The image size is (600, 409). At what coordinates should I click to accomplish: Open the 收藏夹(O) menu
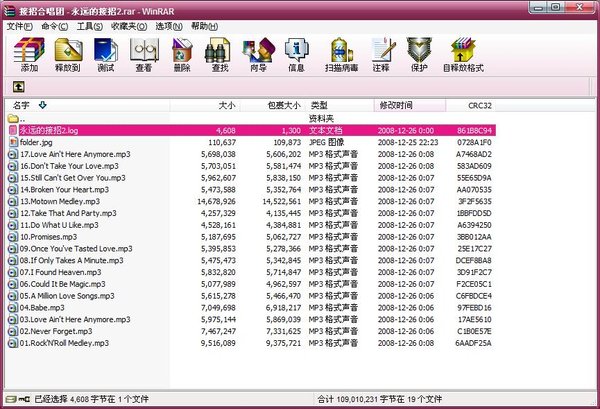point(129,26)
